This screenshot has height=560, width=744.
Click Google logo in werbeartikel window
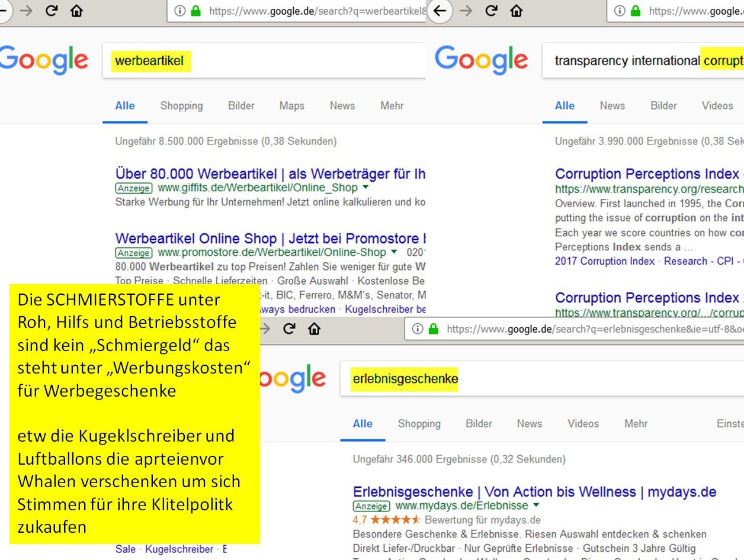click(44, 60)
